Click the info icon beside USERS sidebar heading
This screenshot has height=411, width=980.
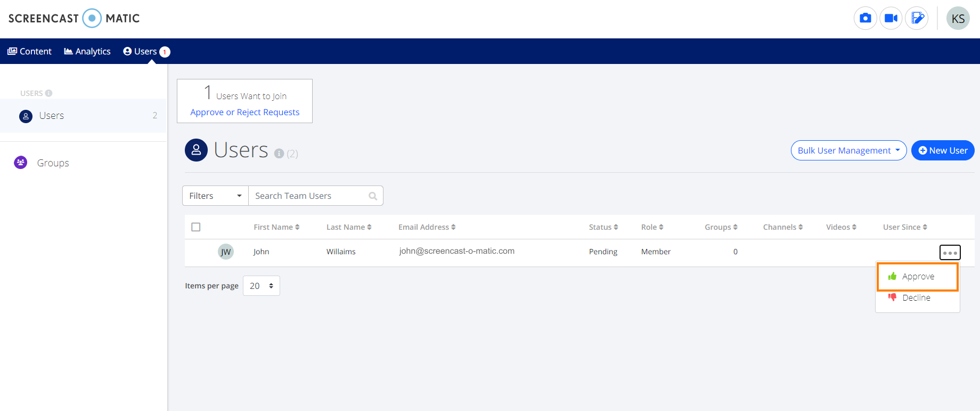pyautogui.click(x=49, y=93)
